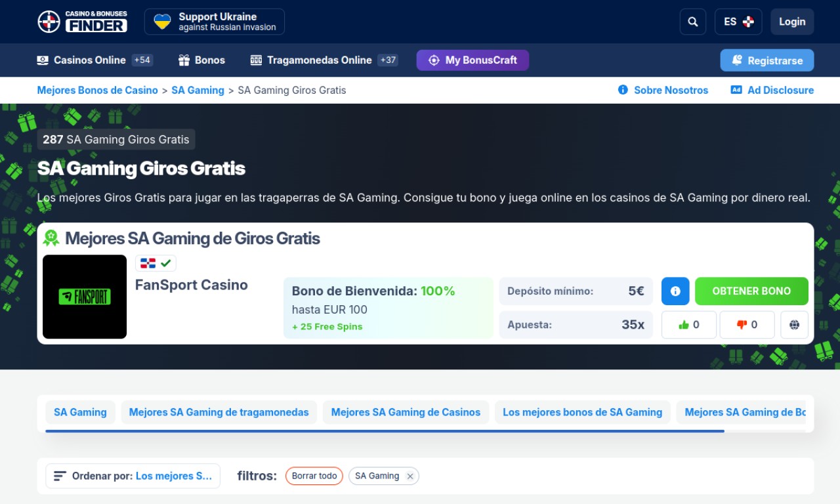
Task: Click the award ribbon icon beside Mejores
Action: tap(51, 238)
